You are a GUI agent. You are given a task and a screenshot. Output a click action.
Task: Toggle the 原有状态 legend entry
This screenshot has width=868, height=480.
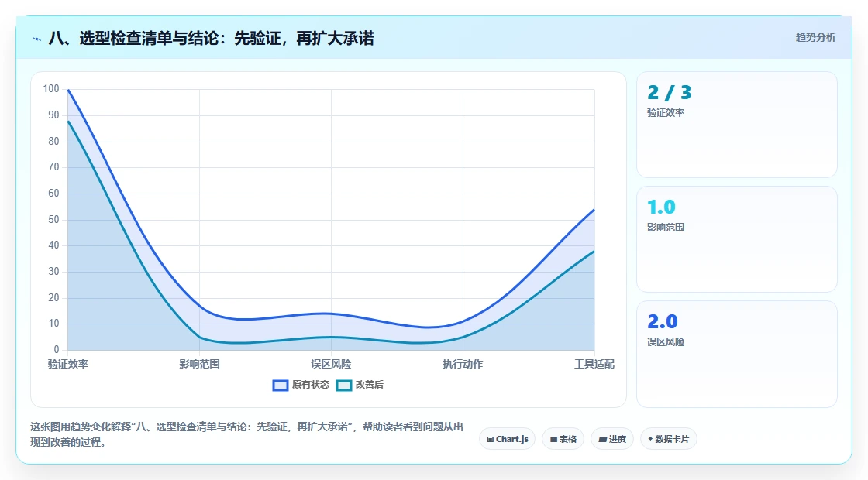[x=301, y=385]
